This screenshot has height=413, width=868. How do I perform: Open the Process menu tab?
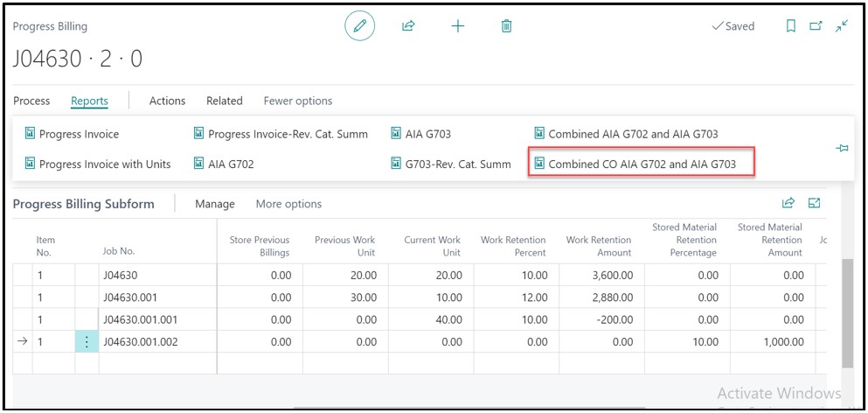(x=31, y=101)
